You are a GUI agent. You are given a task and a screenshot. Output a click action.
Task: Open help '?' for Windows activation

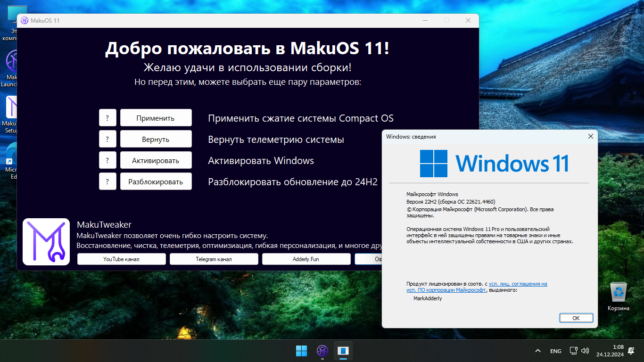click(107, 160)
